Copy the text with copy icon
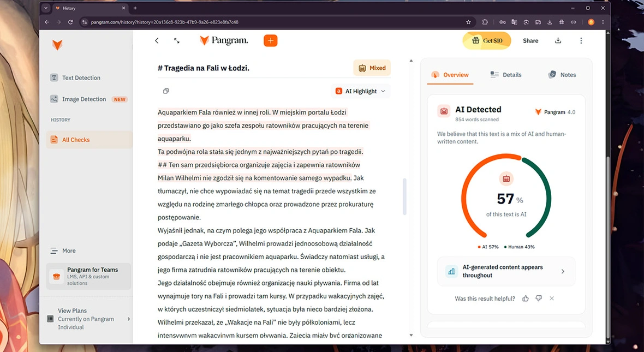Image resolution: width=644 pixels, height=352 pixels. pos(166,91)
